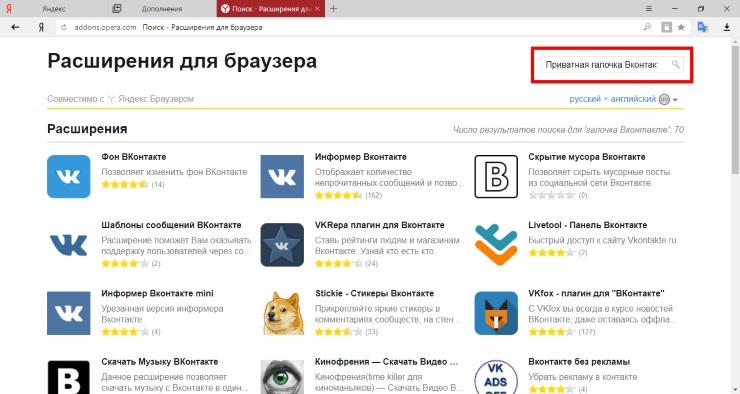Open downloads arrow icon

727,27
